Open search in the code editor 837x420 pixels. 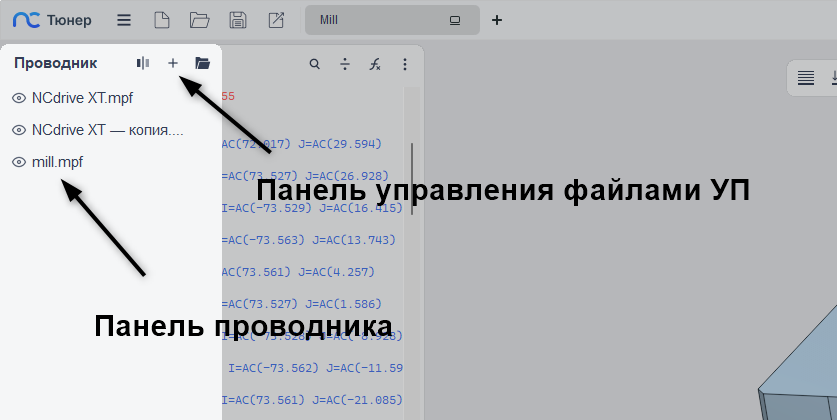(x=315, y=64)
